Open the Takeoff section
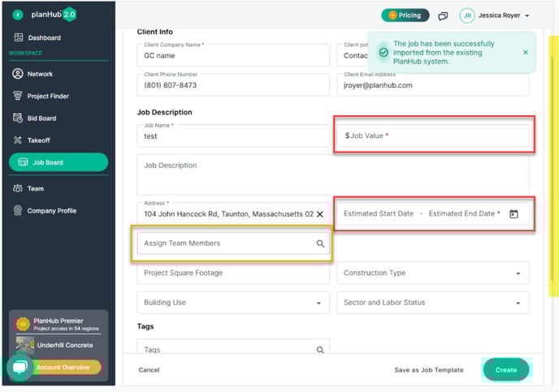The image size is (559, 392). click(39, 140)
